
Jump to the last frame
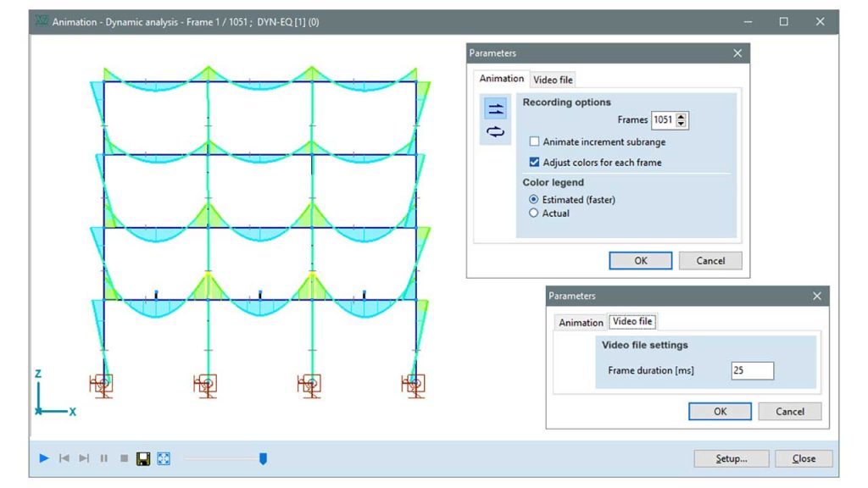click(x=83, y=457)
